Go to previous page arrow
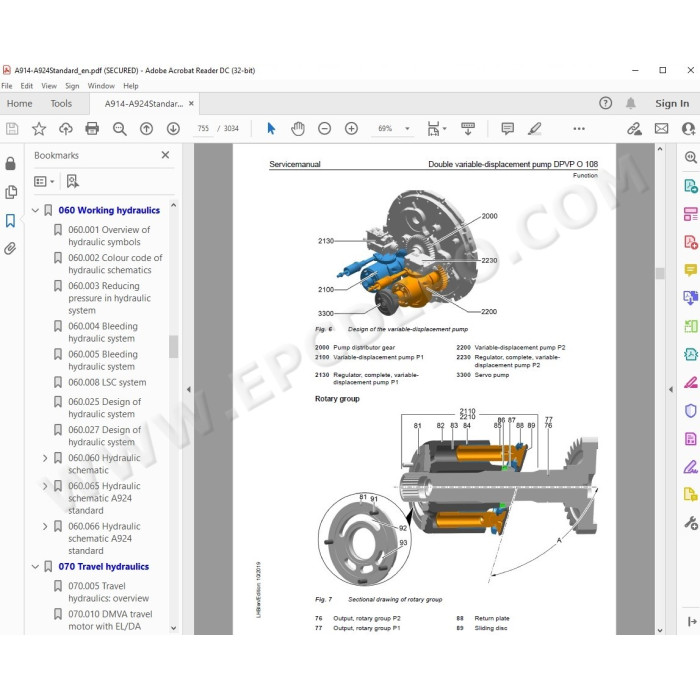700x700 pixels. [x=146, y=129]
